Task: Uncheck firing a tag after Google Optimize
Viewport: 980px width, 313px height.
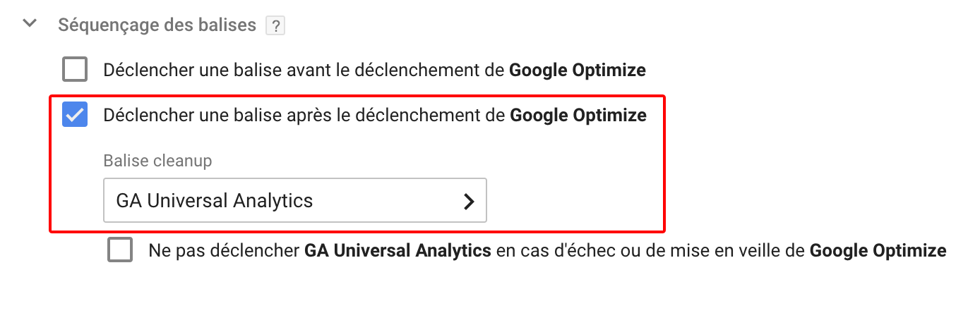Action: (x=75, y=115)
